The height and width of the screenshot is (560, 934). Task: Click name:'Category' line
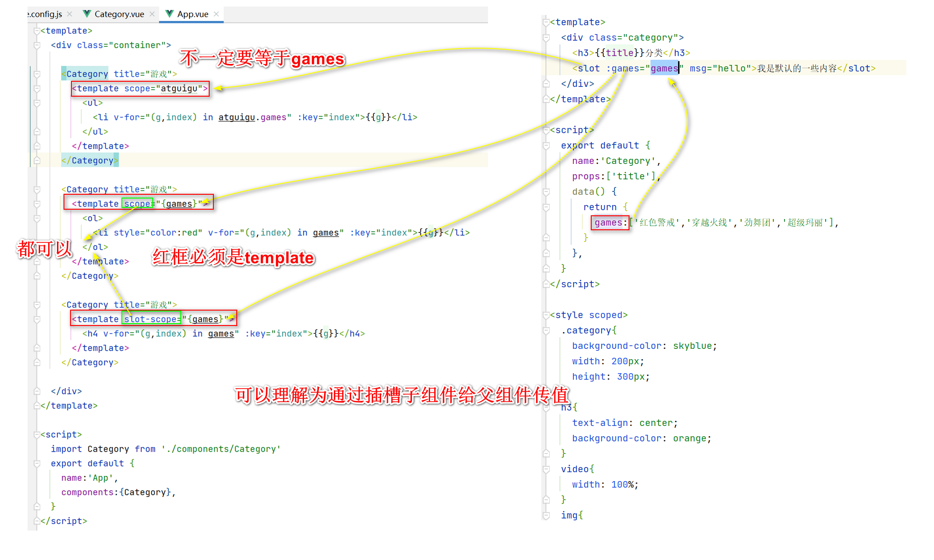point(616,161)
